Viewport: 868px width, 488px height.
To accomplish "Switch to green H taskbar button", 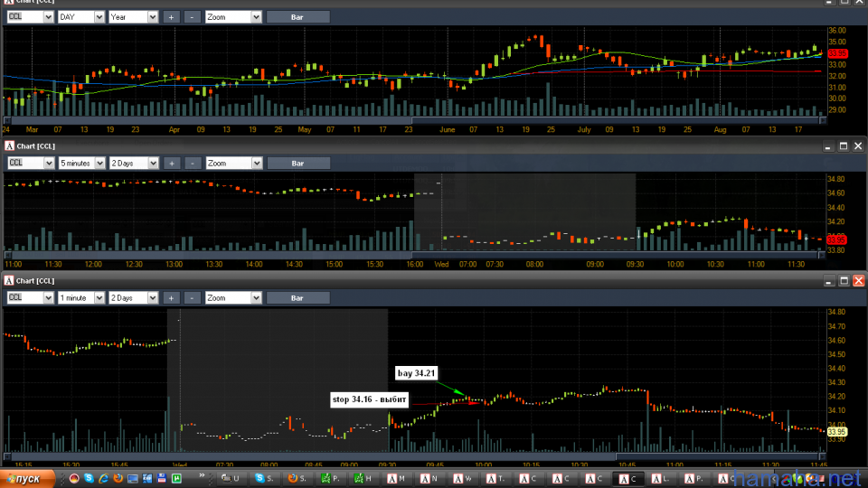I will [x=363, y=479].
